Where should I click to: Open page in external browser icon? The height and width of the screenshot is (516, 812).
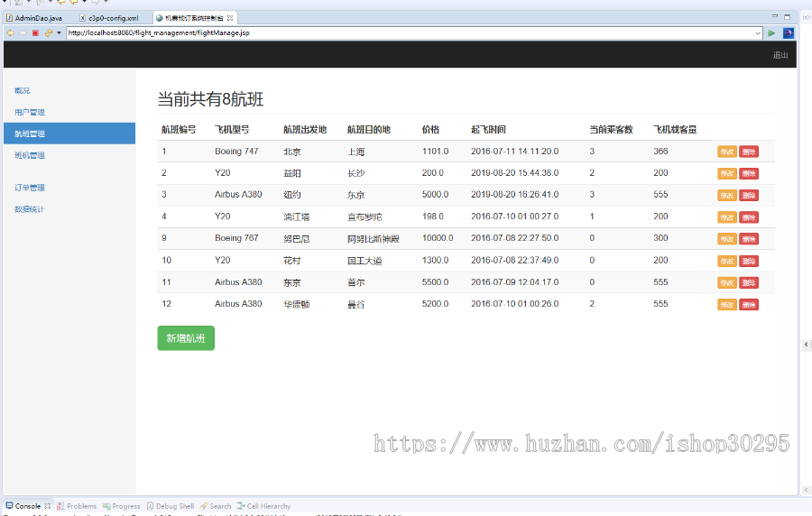point(788,33)
